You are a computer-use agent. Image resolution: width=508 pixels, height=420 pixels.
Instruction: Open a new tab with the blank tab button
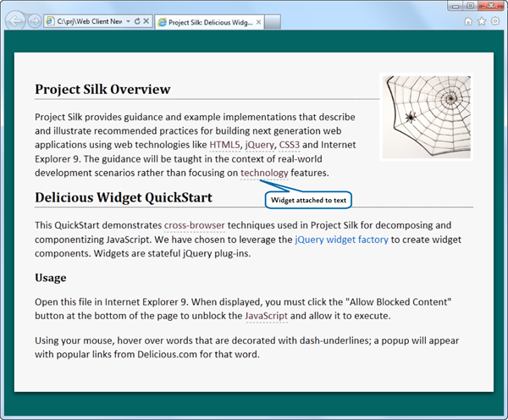pos(273,22)
